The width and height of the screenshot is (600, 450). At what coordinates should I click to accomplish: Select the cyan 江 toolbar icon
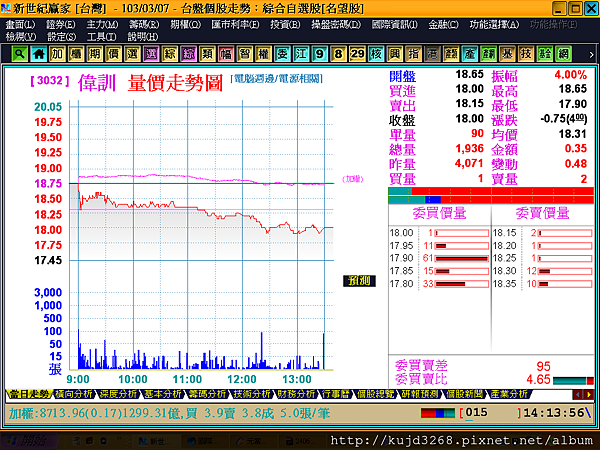[x=301, y=54]
